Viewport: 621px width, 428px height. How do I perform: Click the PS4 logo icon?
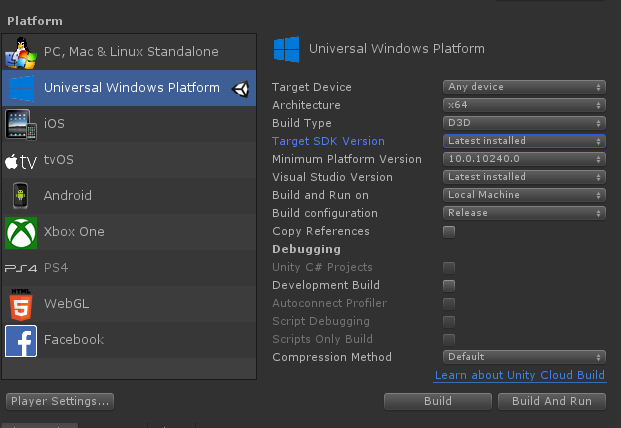click(x=21, y=268)
